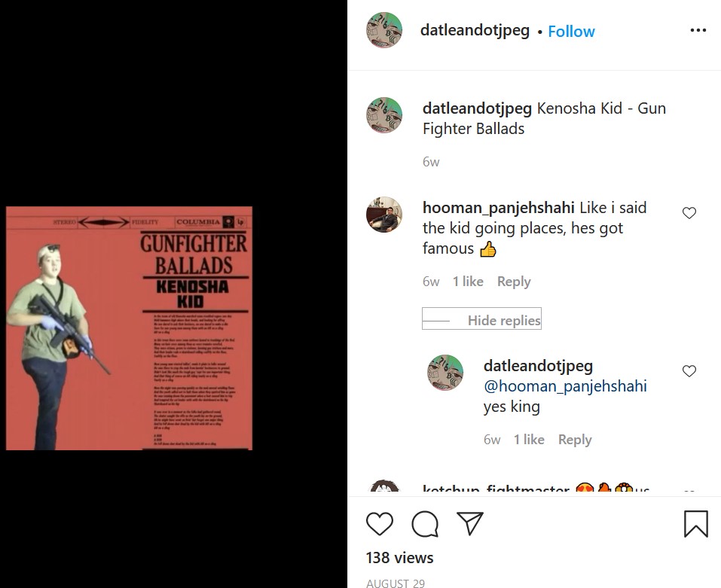The height and width of the screenshot is (588, 721).
Task: Reply to the 'yes king' comment
Action: coord(575,439)
